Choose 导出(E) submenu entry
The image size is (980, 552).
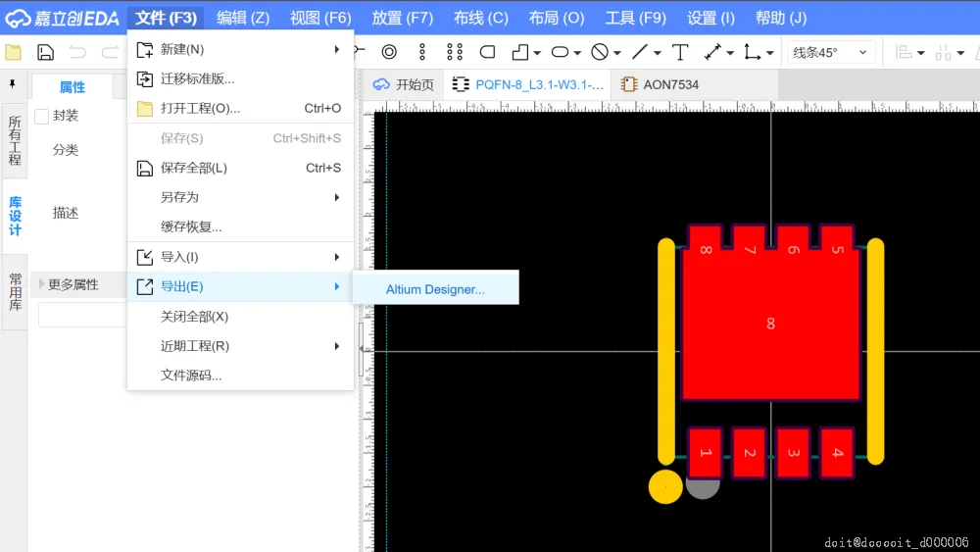pos(241,286)
